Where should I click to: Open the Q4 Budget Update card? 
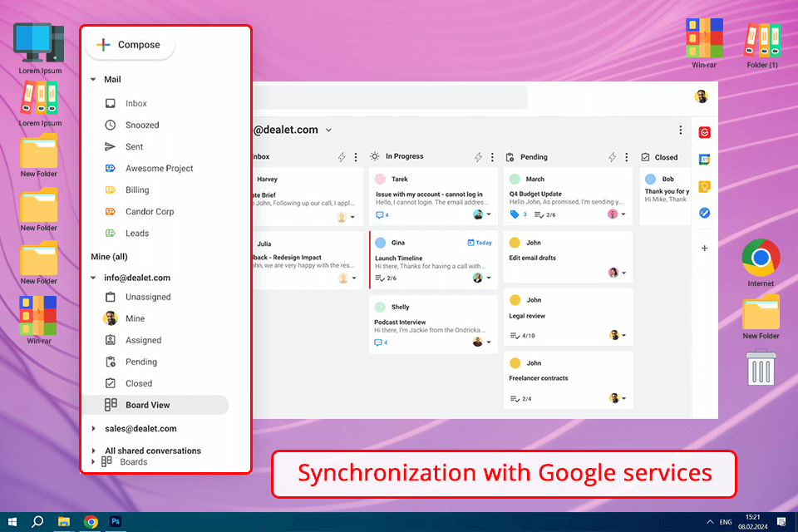coord(568,196)
